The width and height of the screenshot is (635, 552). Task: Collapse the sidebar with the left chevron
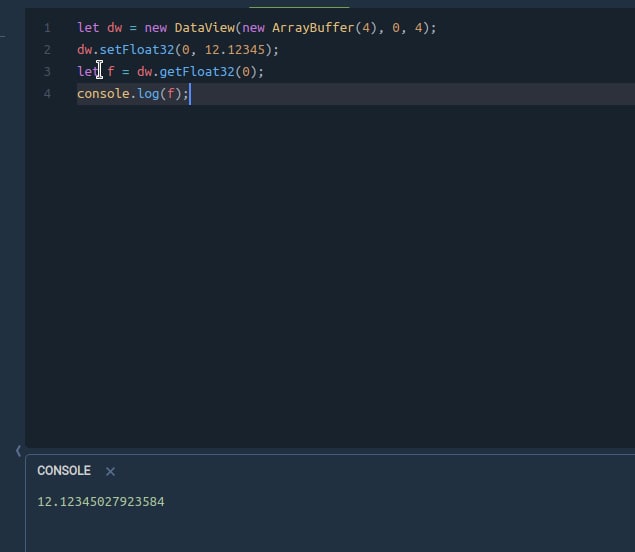[18, 451]
